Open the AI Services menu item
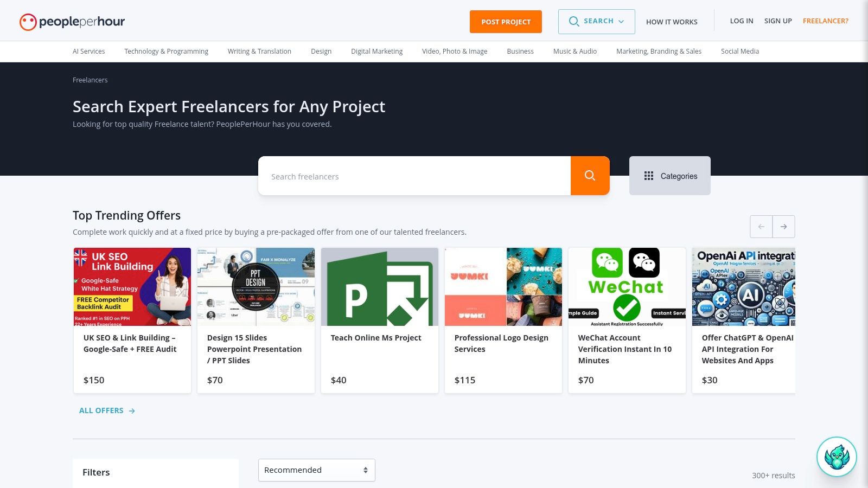This screenshot has width=868, height=488. coord(88,52)
